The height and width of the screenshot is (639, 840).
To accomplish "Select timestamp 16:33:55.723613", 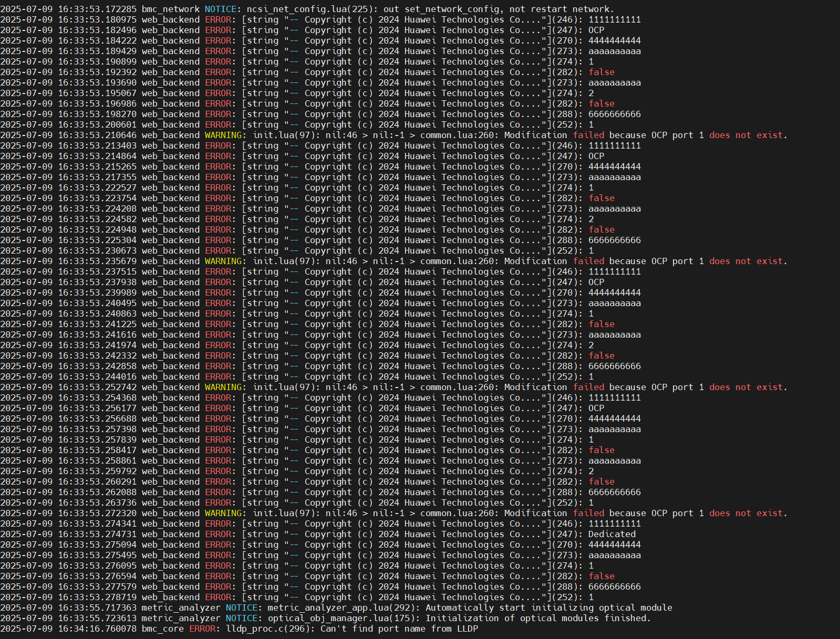I will [97, 618].
